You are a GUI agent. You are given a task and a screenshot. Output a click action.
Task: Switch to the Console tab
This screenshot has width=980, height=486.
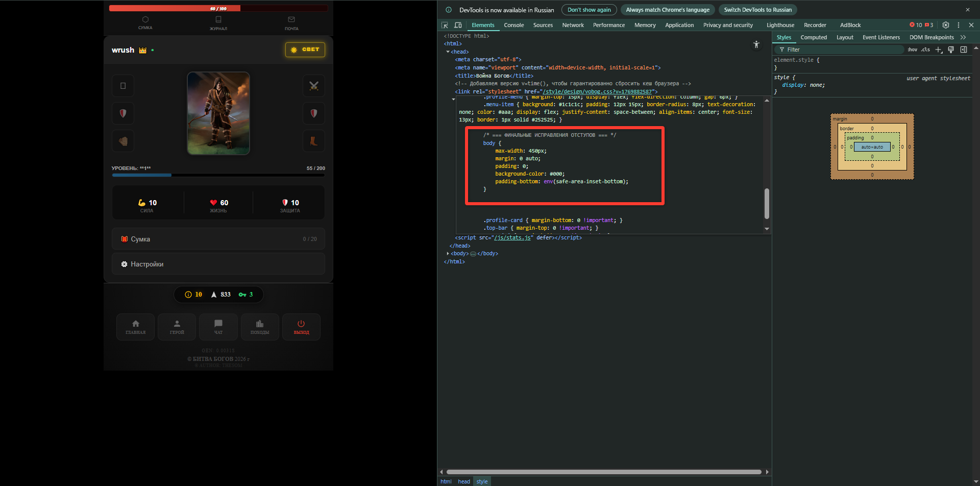click(x=513, y=25)
